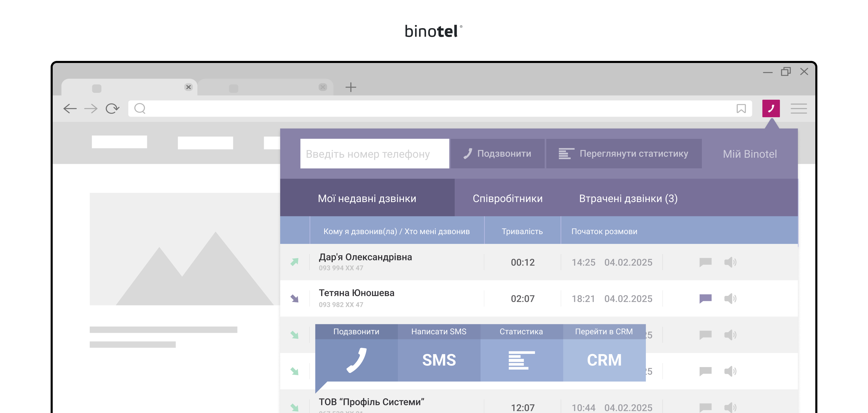
Task: Click the browser back arrow
Action: point(70,108)
